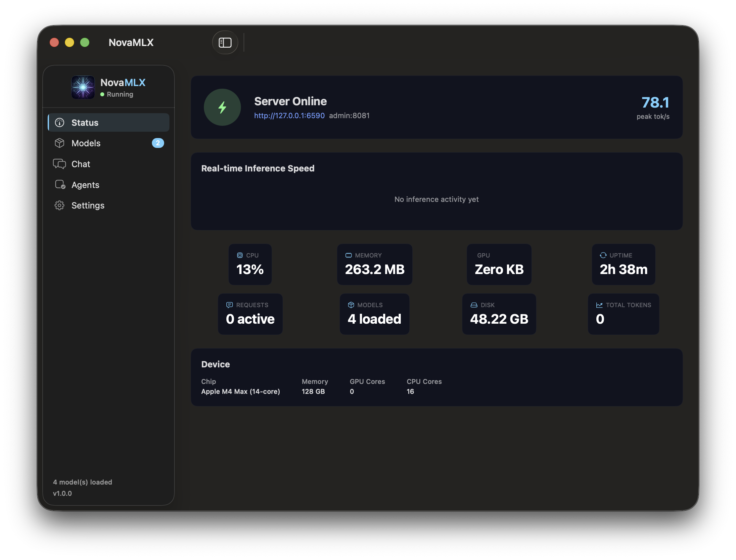Click the Models cube icon in sidebar

pyautogui.click(x=60, y=143)
